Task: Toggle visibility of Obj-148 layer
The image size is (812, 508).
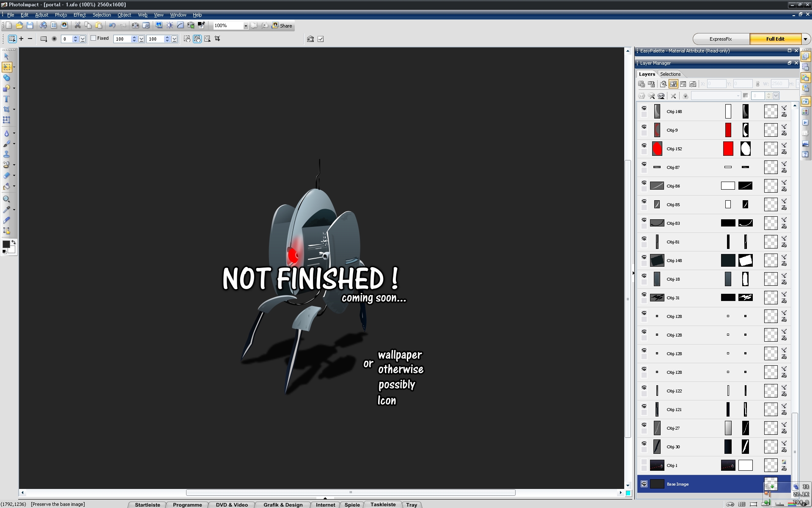Action: [x=644, y=257]
